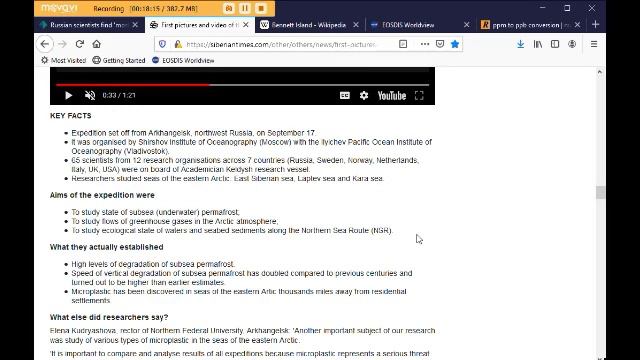640x360 pixels.
Task: Unmute the YouTube video
Action: (90, 96)
